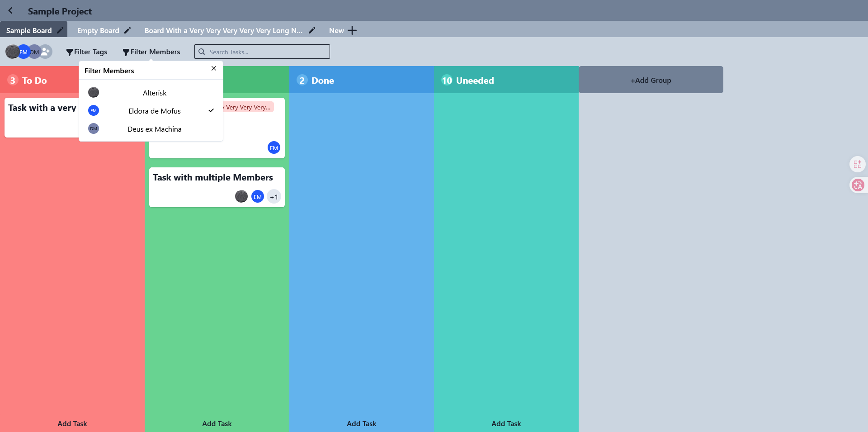Click the DM avatar in the top member bar
This screenshot has height=432, width=868.
coord(34,52)
